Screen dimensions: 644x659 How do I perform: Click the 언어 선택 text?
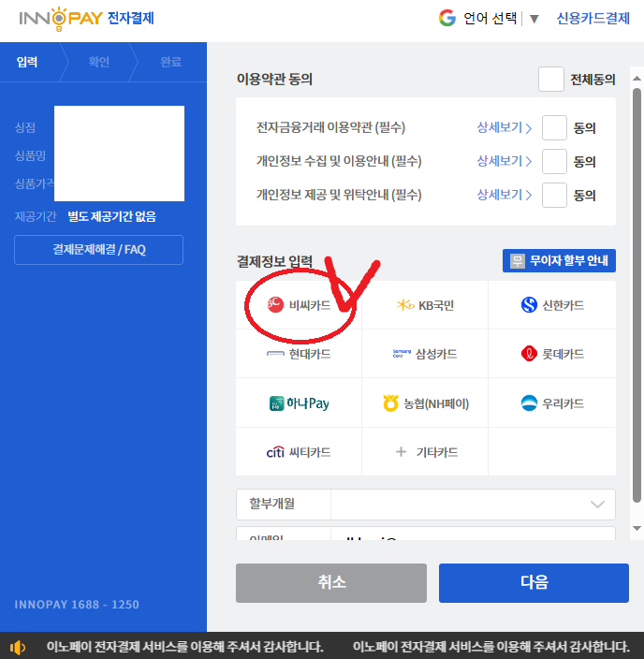490,19
